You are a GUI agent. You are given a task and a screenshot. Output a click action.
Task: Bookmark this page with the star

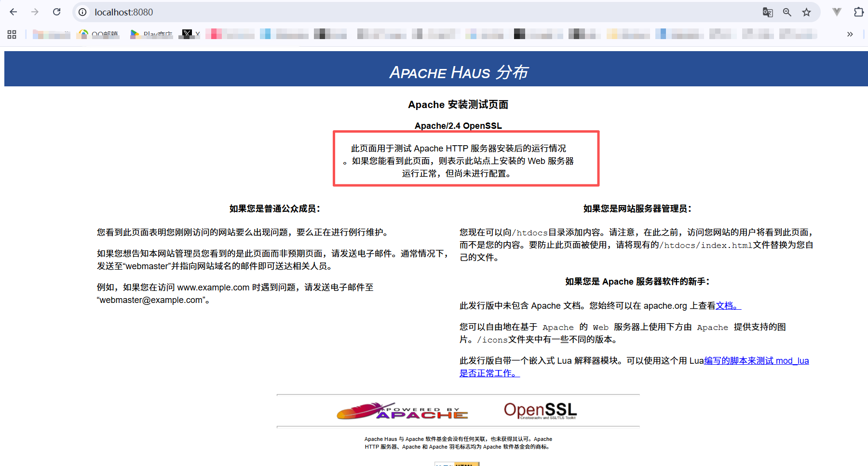click(806, 12)
